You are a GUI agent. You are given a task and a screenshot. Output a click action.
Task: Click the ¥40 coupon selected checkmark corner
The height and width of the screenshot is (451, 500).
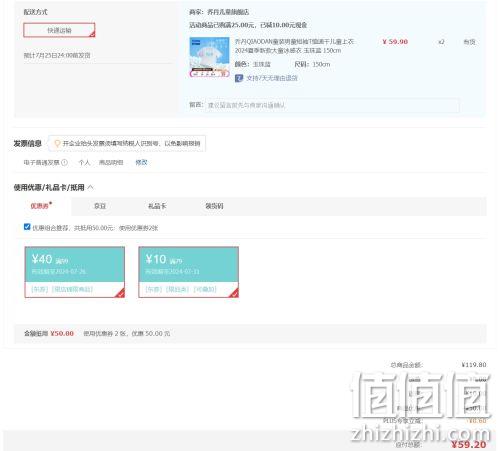[x=120, y=293]
